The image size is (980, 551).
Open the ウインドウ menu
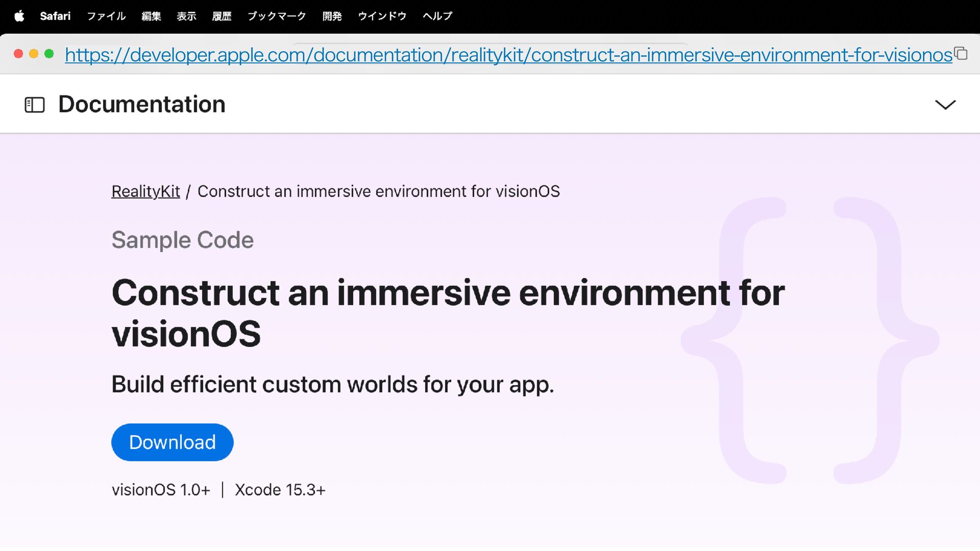coord(382,16)
